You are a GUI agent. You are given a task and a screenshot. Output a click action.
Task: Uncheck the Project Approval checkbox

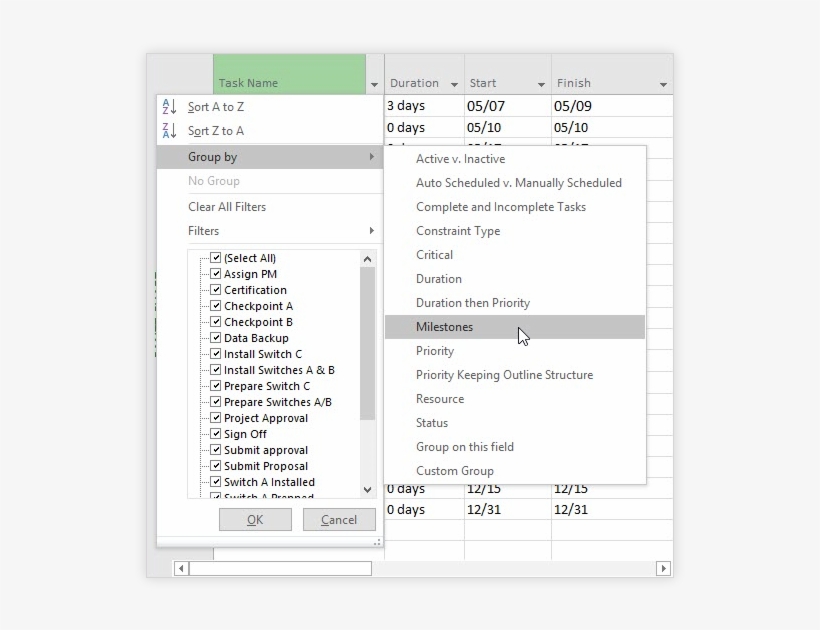(x=215, y=417)
